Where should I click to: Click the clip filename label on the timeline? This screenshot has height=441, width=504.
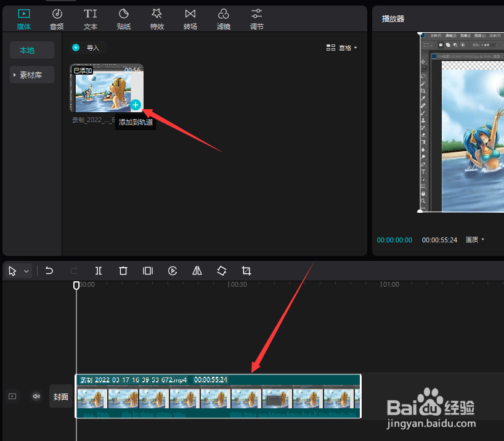(133, 380)
